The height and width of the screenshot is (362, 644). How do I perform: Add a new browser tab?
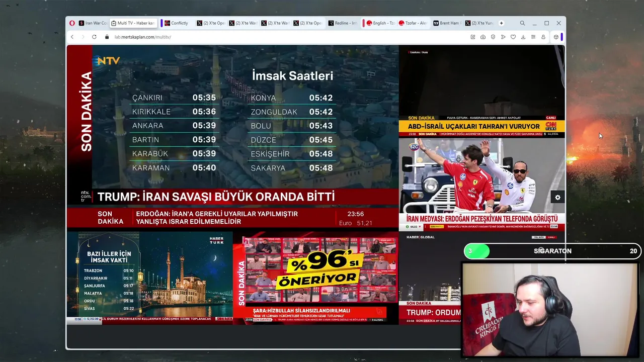coord(501,23)
